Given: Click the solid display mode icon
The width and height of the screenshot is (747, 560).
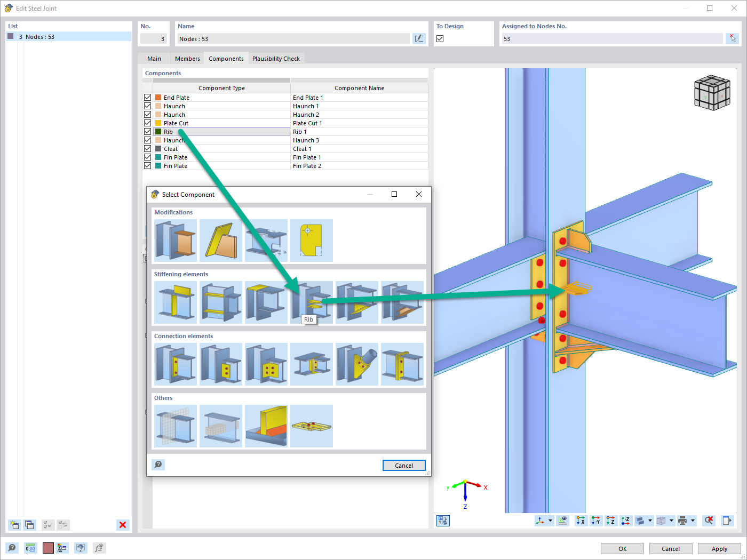Looking at the screenshot, I should [x=640, y=521].
